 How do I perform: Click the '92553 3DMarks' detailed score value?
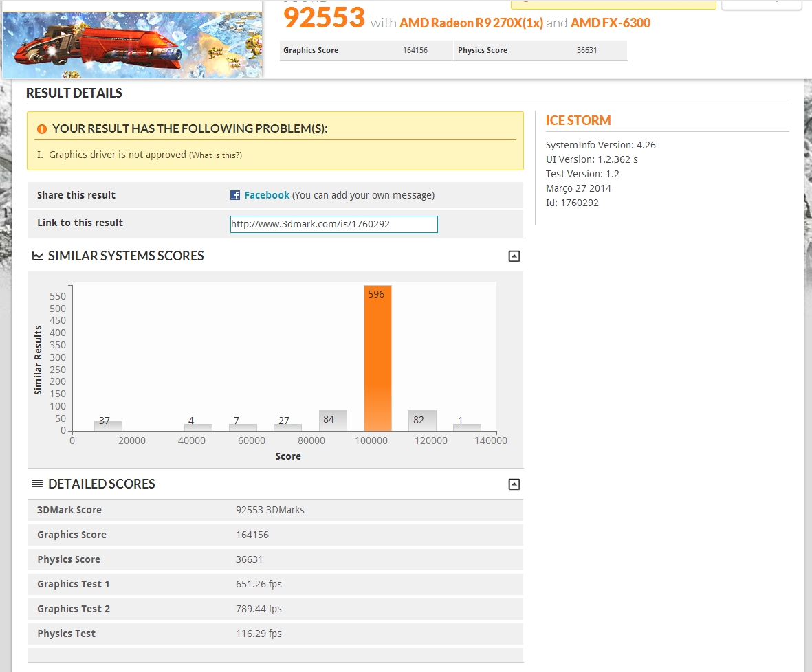point(270,510)
